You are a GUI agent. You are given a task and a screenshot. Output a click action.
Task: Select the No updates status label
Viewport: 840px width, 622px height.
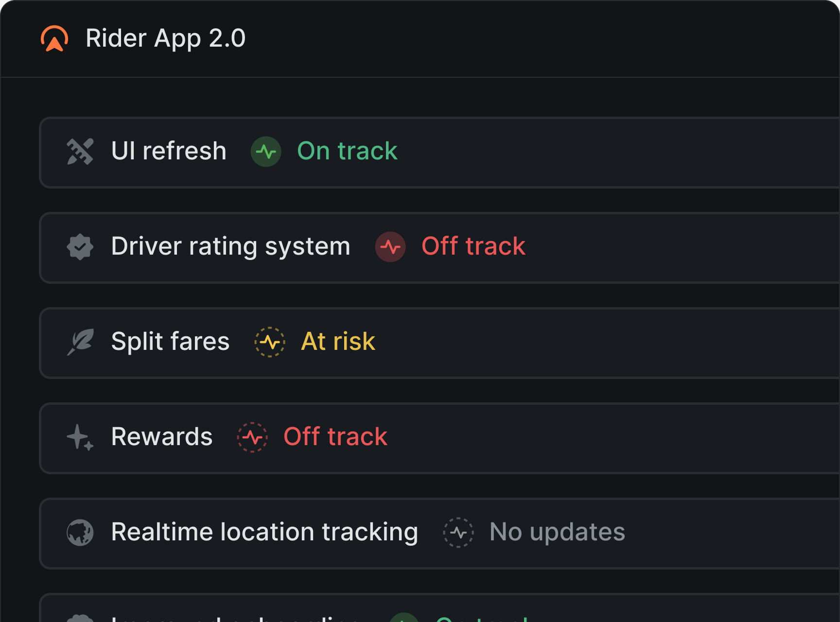point(557,532)
